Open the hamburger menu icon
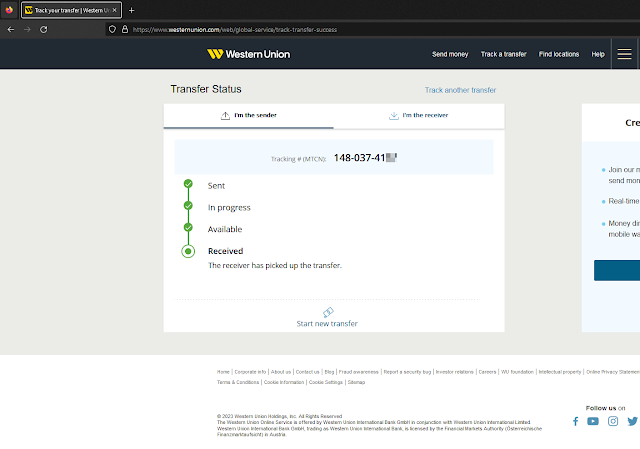The height and width of the screenshot is (449, 640). (624, 54)
